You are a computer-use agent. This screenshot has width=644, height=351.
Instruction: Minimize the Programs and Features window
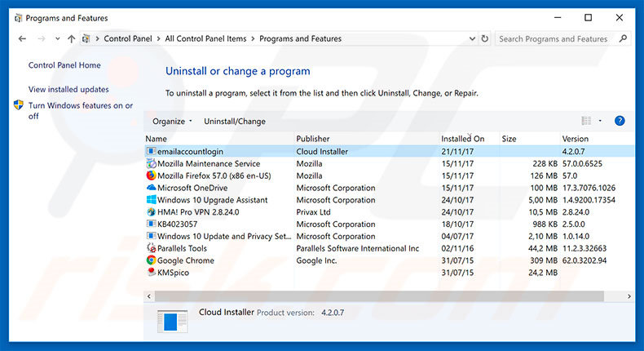click(x=558, y=18)
